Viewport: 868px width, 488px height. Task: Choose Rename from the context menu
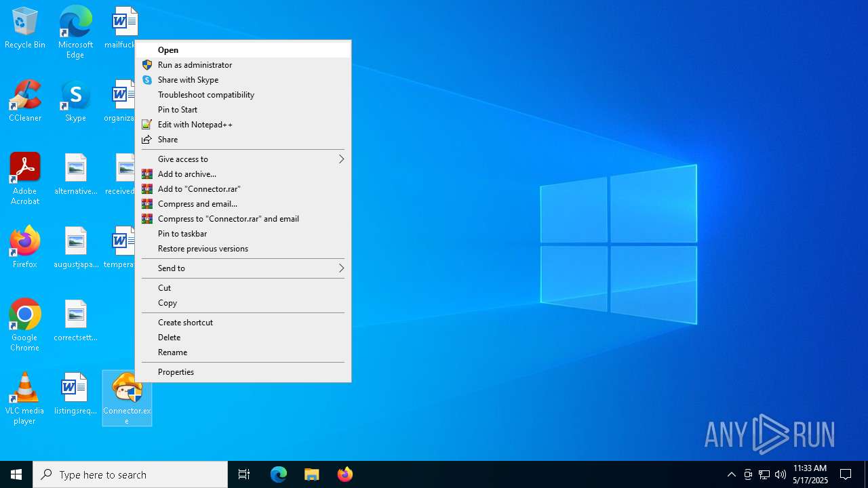coord(243,352)
